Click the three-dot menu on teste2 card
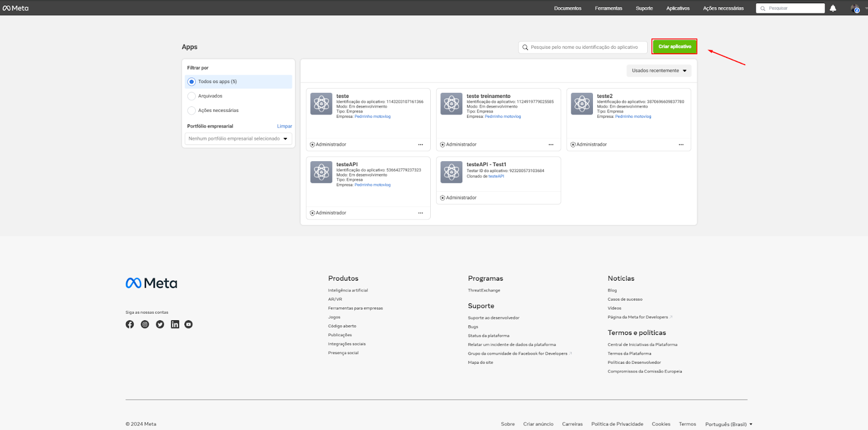Screen dimensions: 868x430 coord(681,144)
